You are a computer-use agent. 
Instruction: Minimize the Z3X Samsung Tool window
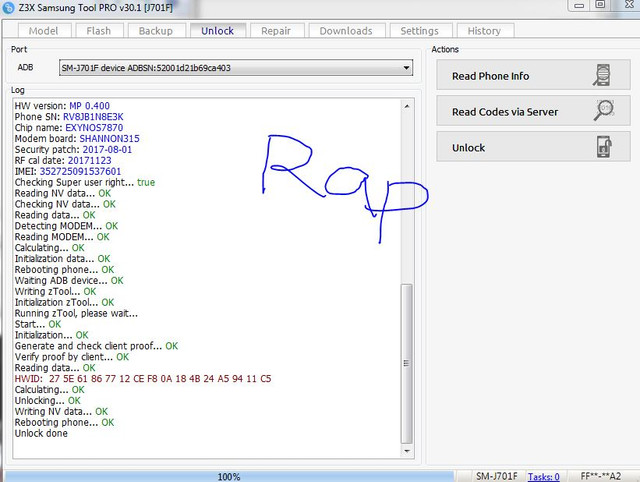578,5
